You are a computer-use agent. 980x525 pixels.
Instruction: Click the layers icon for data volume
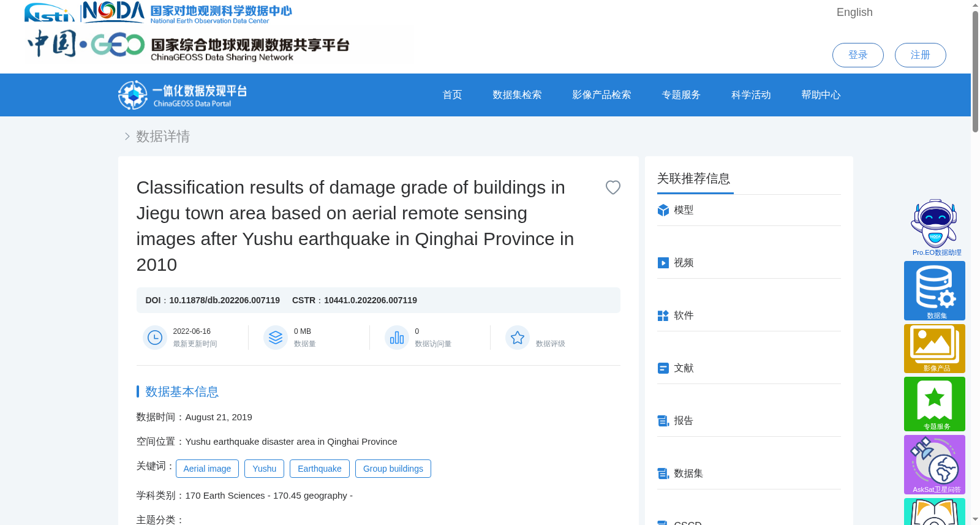(276, 338)
